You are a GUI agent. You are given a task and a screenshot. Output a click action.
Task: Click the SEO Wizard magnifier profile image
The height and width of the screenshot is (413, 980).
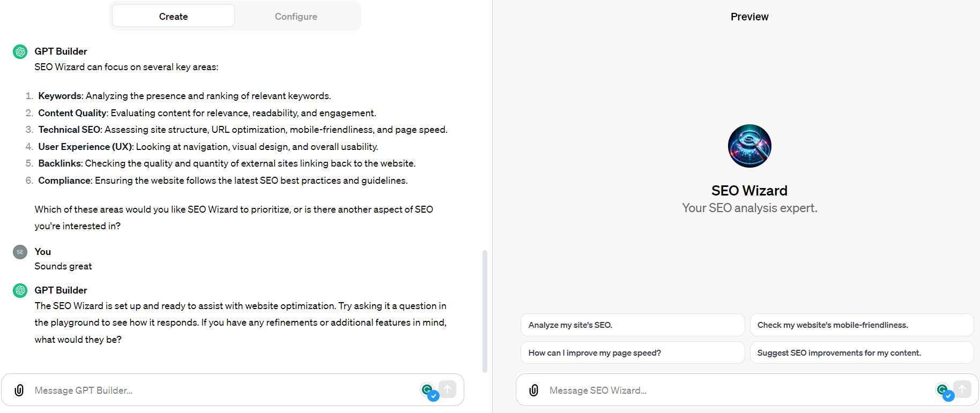tap(749, 146)
